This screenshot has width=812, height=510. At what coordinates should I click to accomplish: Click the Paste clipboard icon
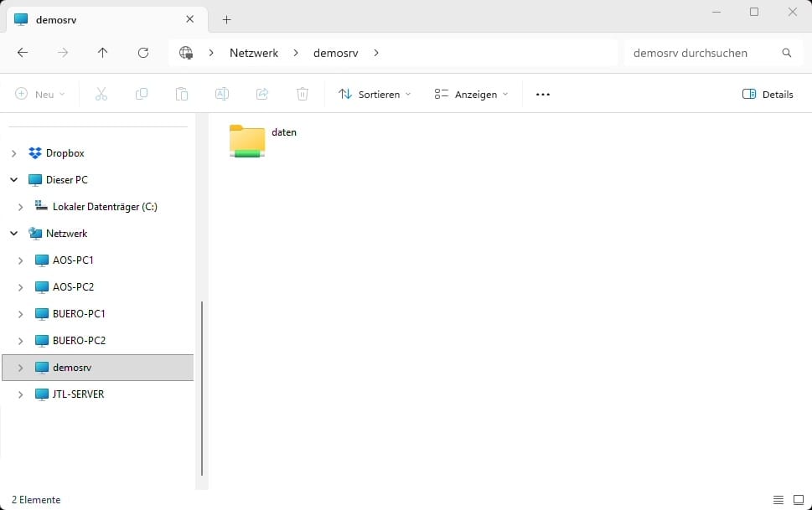pyautogui.click(x=182, y=94)
